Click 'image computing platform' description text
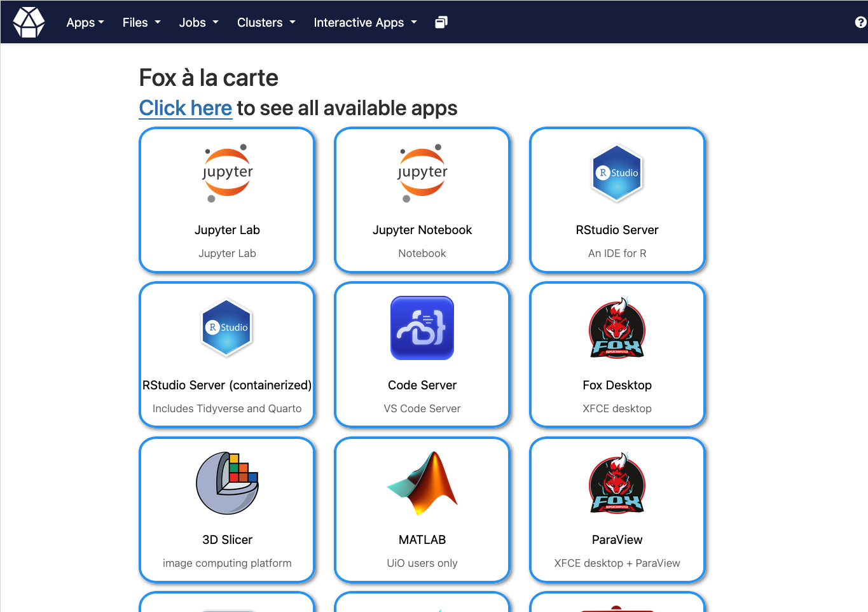The height and width of the screenshot is (612, 868). [227, 563]
